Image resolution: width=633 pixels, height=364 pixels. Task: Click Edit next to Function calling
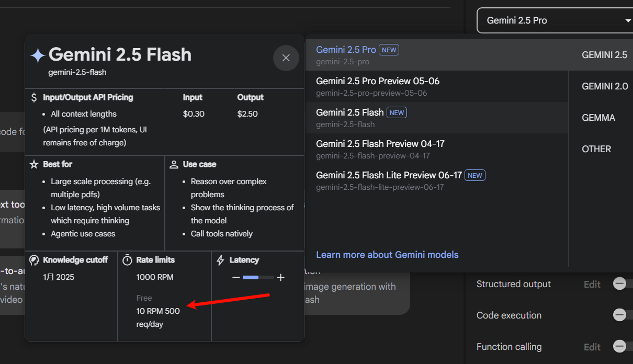[592, 347]
